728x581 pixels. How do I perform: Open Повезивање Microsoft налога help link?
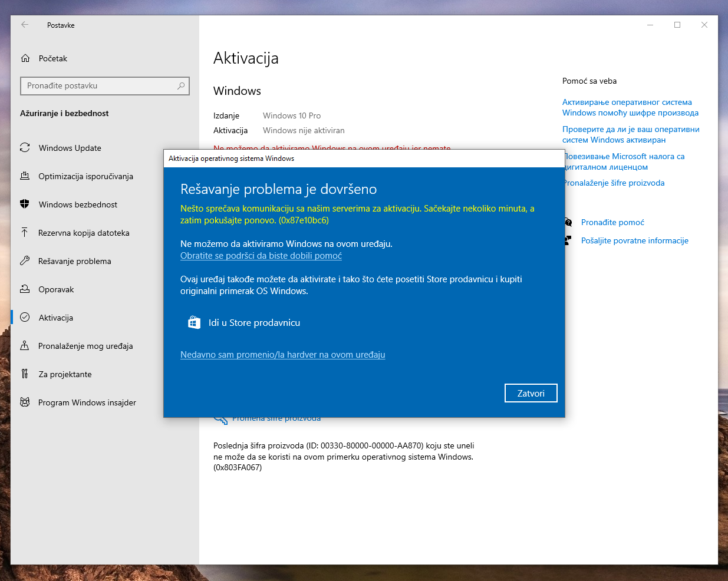pyautogui.click(x=624, y=161)
